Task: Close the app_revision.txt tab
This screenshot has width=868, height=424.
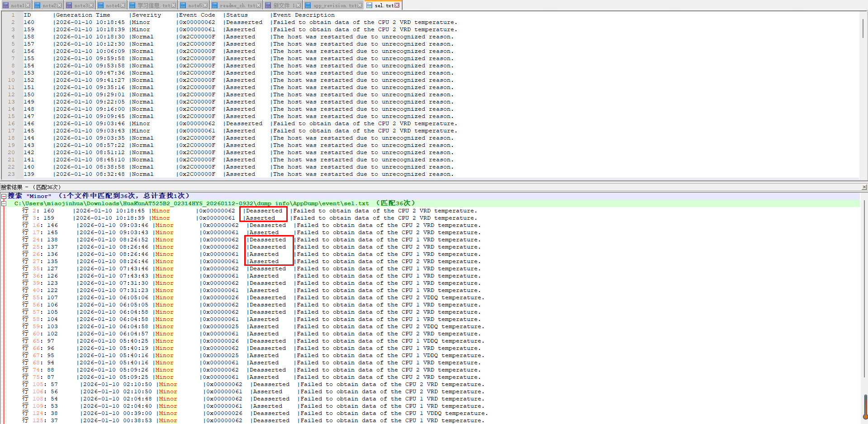Action: click(360, 5)
